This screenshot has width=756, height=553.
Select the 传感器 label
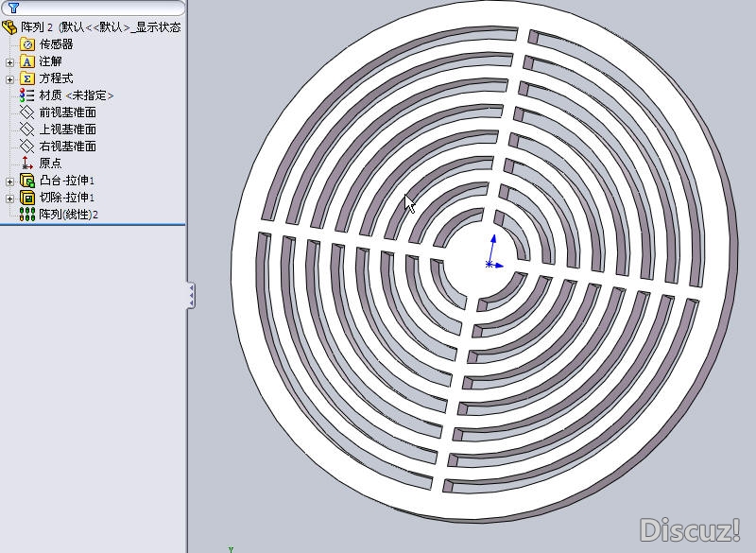tap(56, 44)
